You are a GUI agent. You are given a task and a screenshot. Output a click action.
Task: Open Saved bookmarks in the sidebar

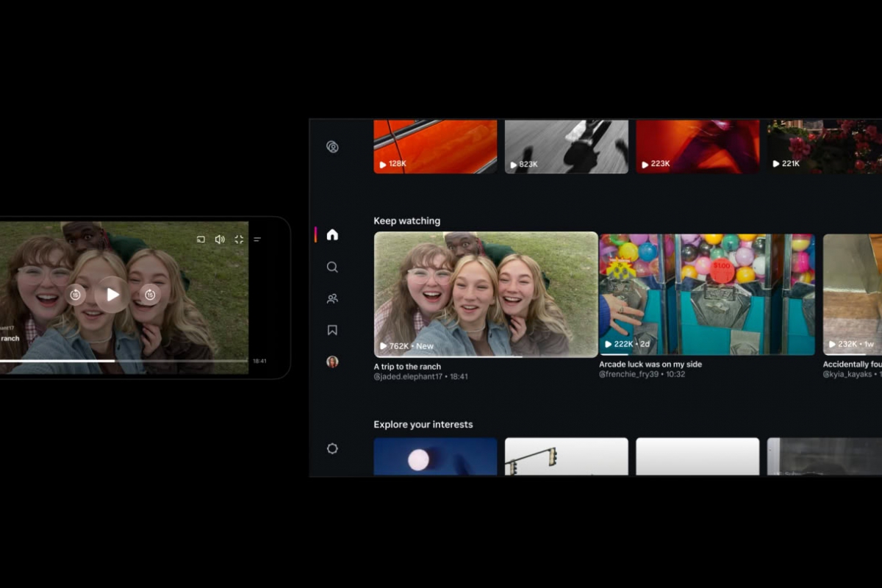332,330
